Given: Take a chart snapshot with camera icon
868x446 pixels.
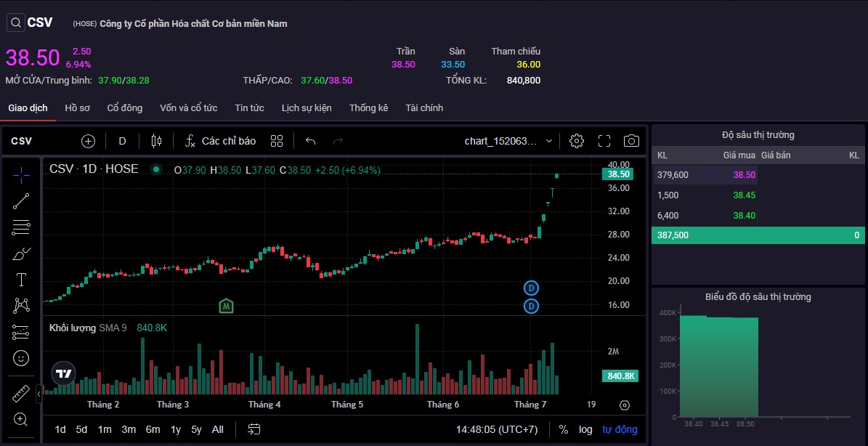Looking at the screenshot, I should point(631,141).
